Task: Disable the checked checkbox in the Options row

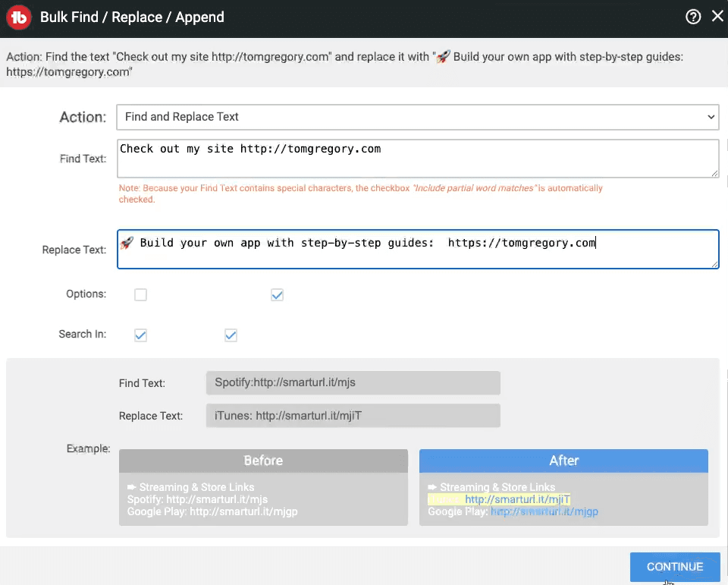Action: (x=277, y=294)
